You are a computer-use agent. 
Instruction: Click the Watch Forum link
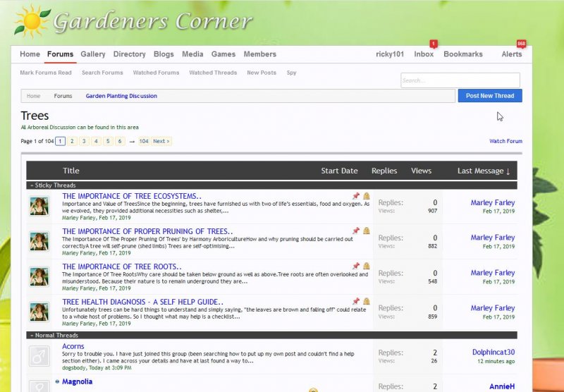tap(505, 141)
